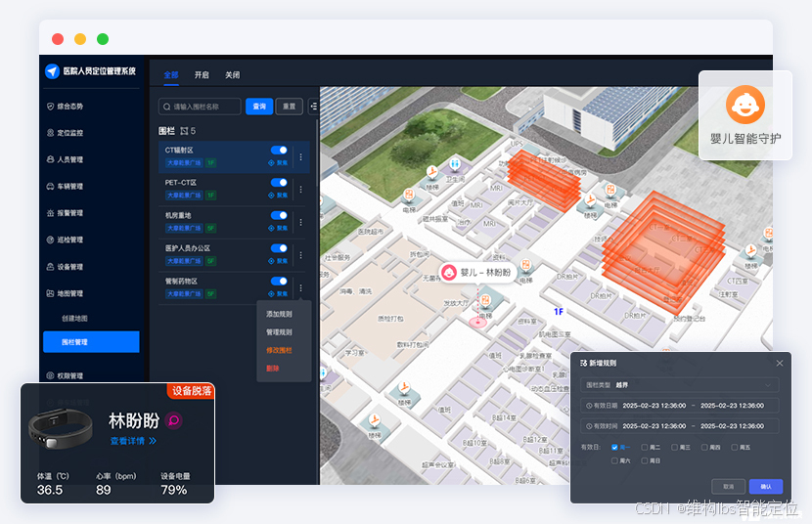Click the 聚焦 focus icon under CT辐射区
The height and width of the screenshot is (524, 812).
(271, 162)
